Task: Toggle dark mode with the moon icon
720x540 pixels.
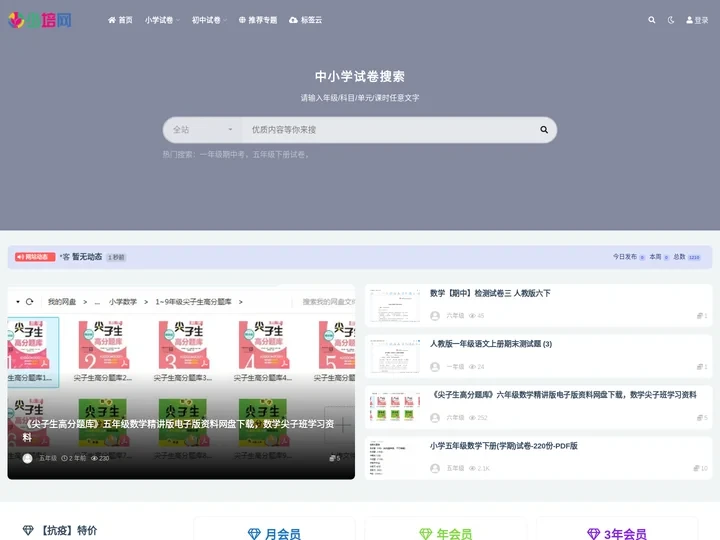Action: pos(671,20)
